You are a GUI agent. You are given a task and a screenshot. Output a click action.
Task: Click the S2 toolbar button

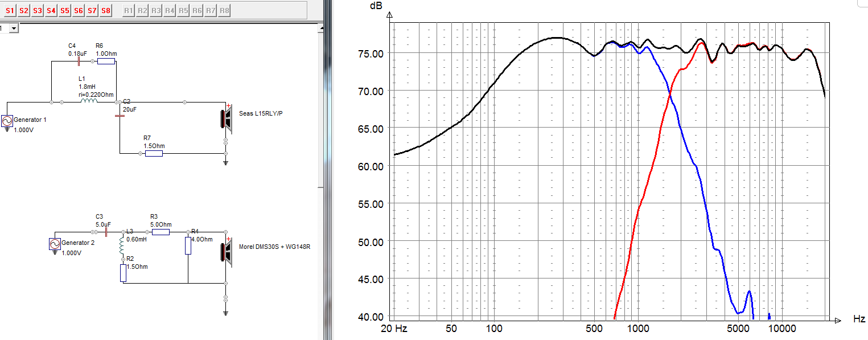coord(24,10)
